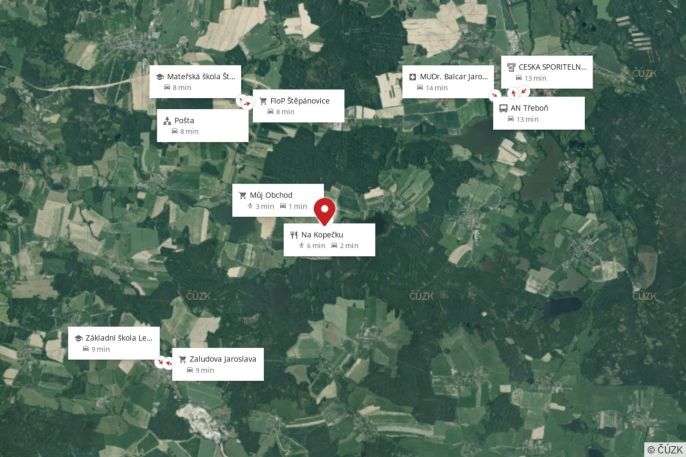Open the Základní škola label card
The image size is (686, 457).
click(114, 343)
